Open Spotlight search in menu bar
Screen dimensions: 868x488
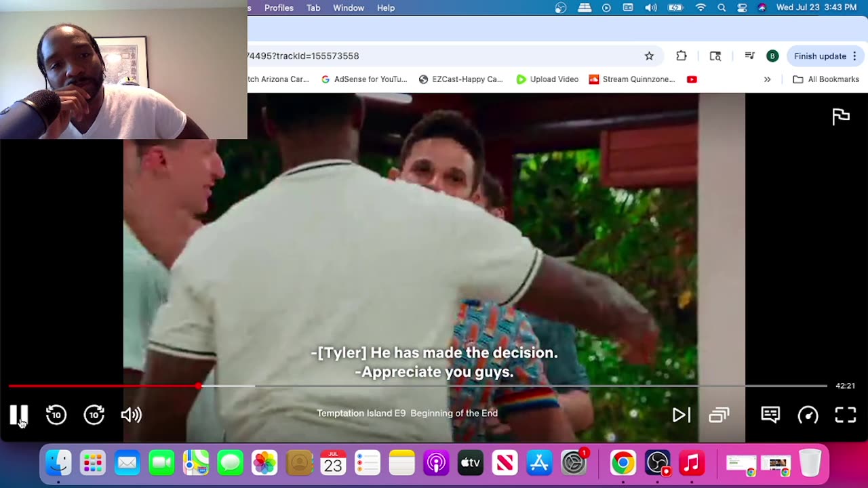722,7
